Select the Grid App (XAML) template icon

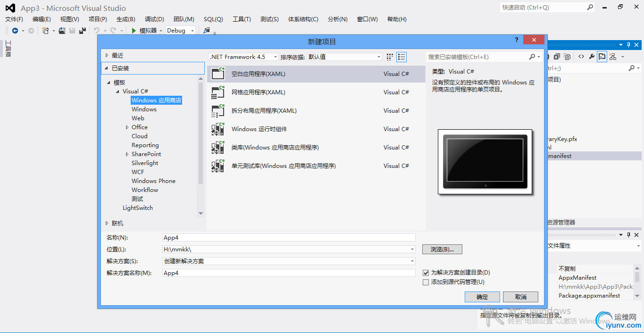point(218,92)
